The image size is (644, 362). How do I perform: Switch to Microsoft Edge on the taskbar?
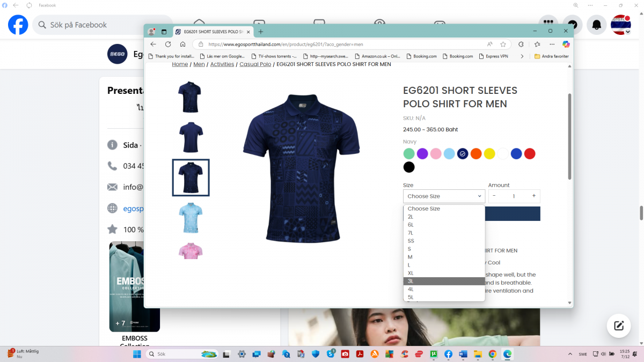point(507,354)
